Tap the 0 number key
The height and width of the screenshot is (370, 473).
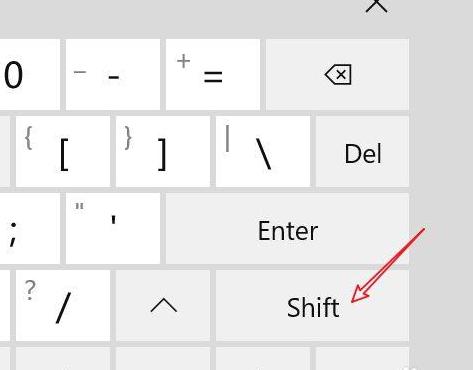(30, 74)
